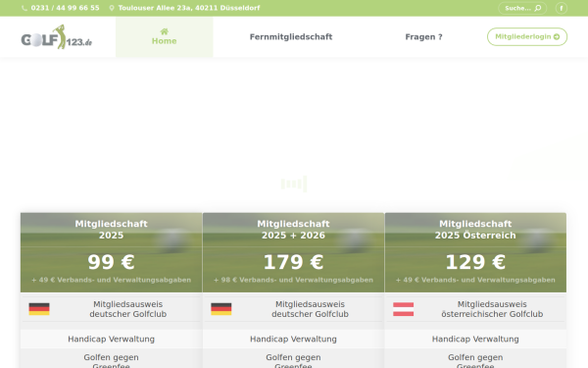Click 'Handicap Verwaltung' in 2025 + 2026 card
The image size is (588, 368).
click(294, 340)
